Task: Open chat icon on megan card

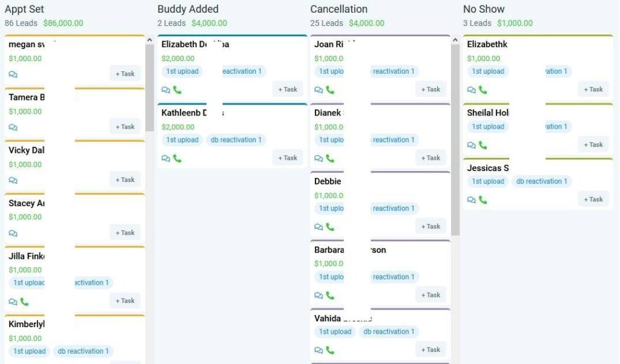Action: (x=13, y=74)
